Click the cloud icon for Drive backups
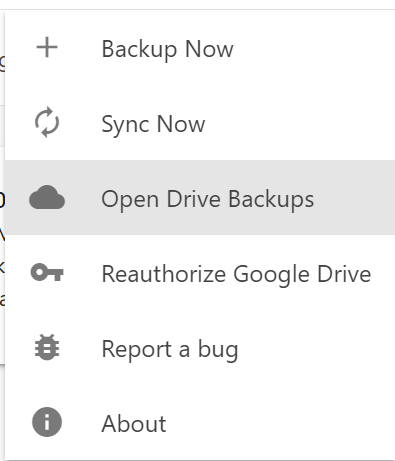Screen dimensions: 395x461 (47, 197)
